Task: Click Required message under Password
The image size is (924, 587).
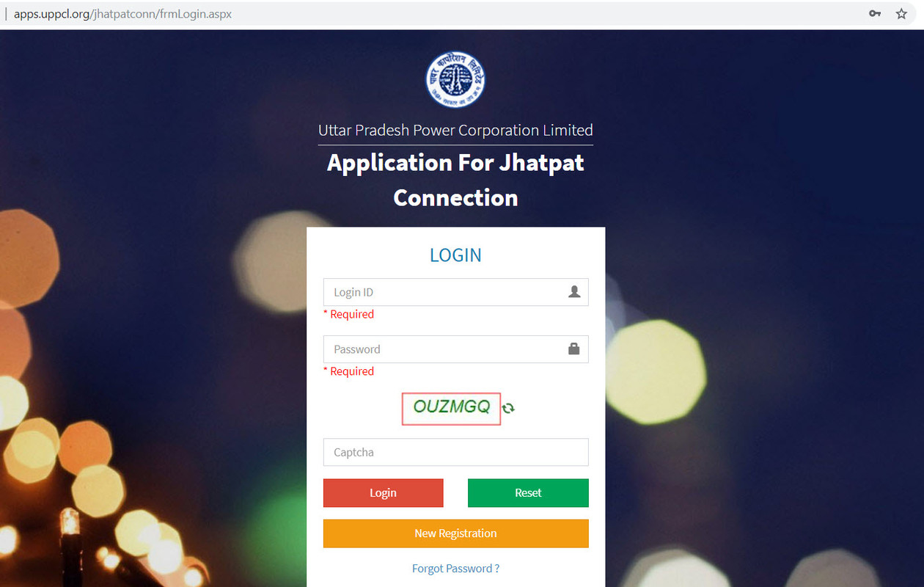Action: click(x=349, y=371)
